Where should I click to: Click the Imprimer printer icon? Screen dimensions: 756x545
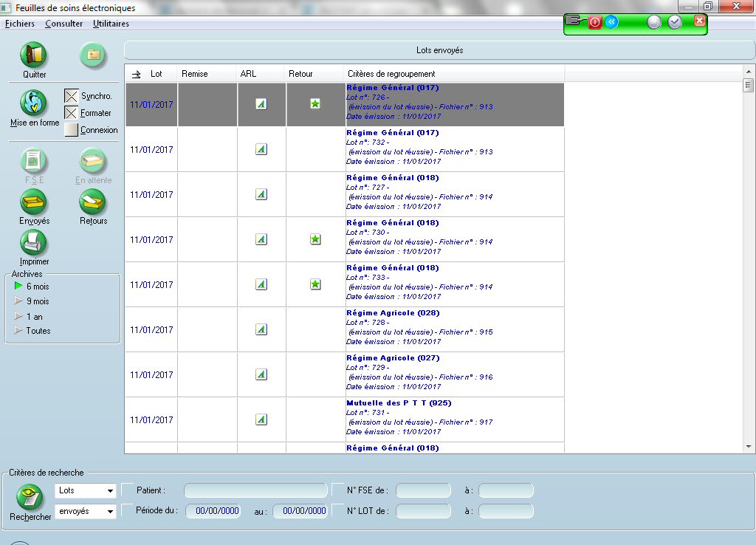33,242
